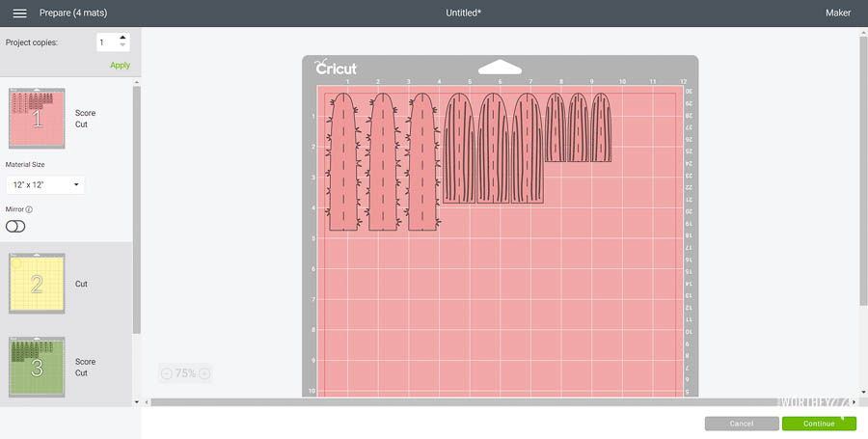Click the Mirror info icon
The height and width of the screenshot is (439, 868).
tap(29, 209)
